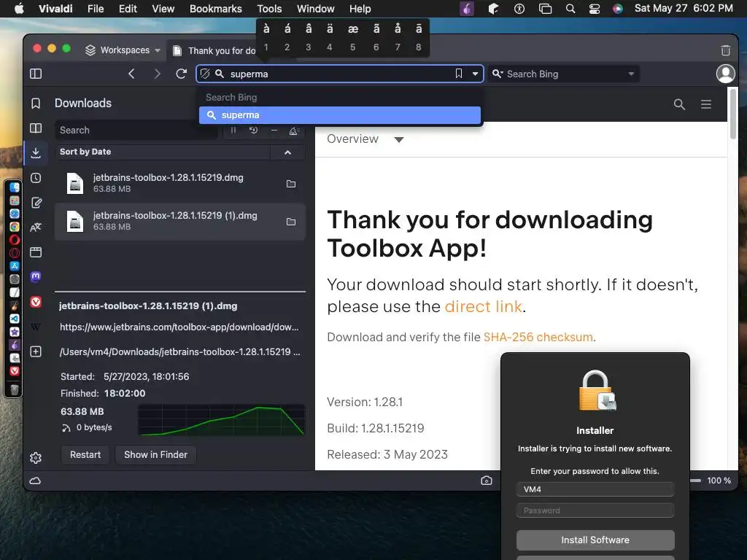This screenshot has height=560, width=747.
Task: Click the page search magnifier icon
Action: tap(679, 104)
